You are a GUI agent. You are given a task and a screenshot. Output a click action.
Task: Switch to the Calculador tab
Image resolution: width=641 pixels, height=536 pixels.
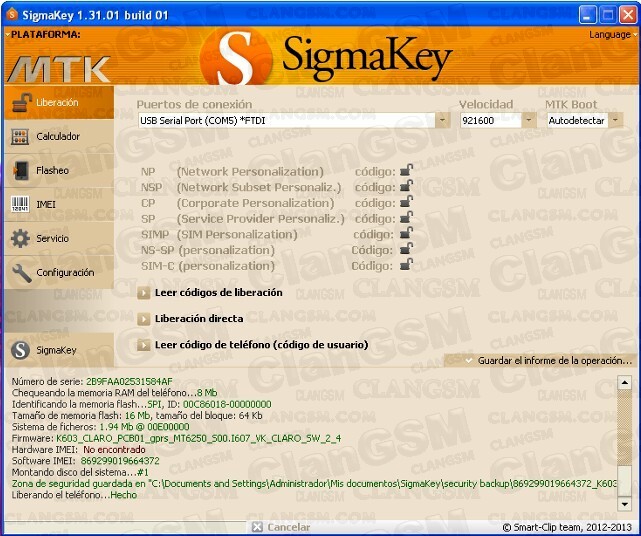tap(59, 137)
